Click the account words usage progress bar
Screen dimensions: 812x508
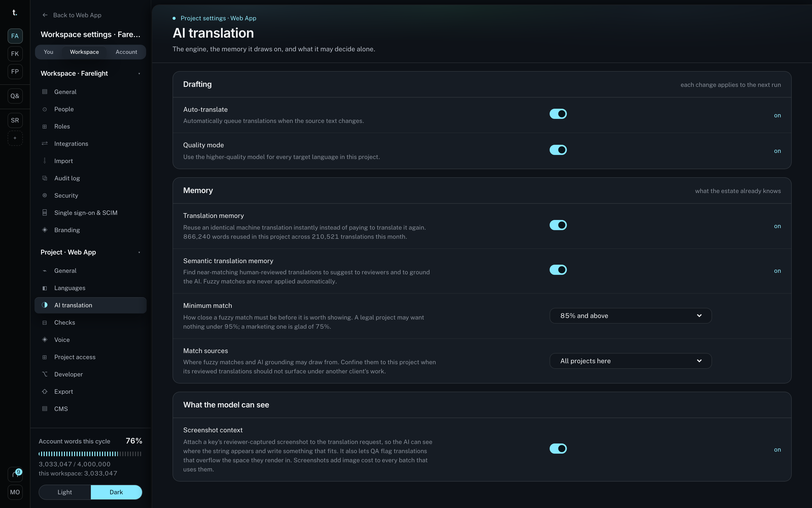pos(90,454)
